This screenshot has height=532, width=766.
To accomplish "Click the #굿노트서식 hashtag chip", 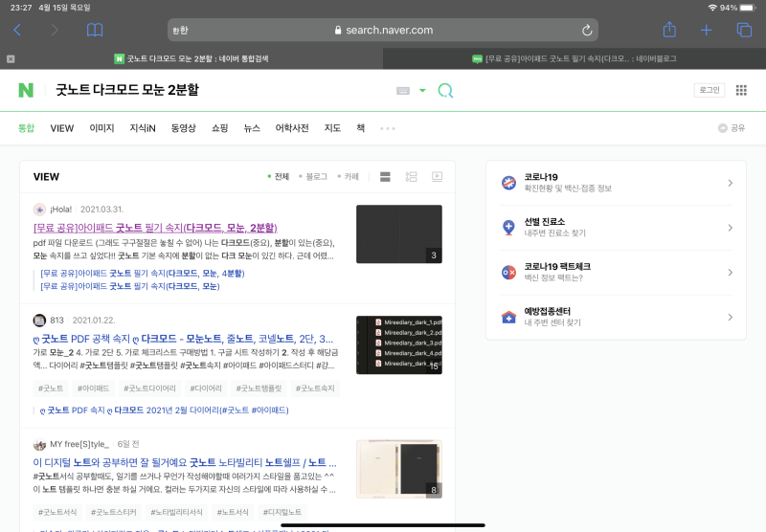I will pos(57,512).
